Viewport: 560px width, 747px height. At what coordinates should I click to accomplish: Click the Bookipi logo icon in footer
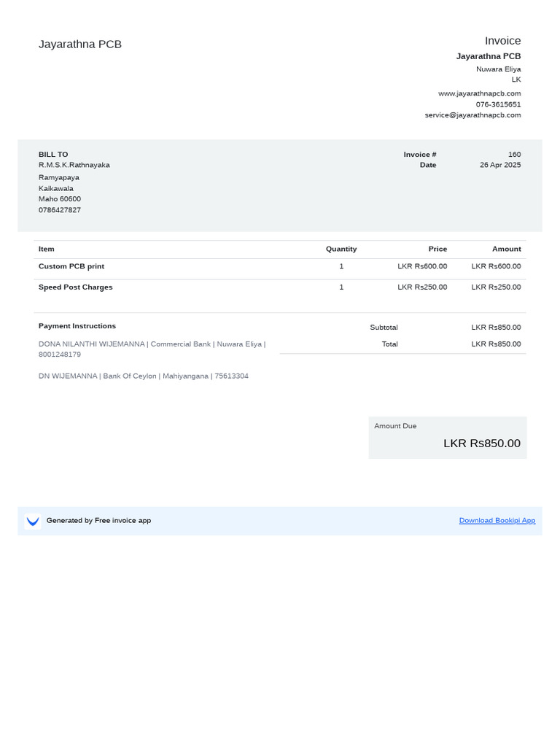33,521
